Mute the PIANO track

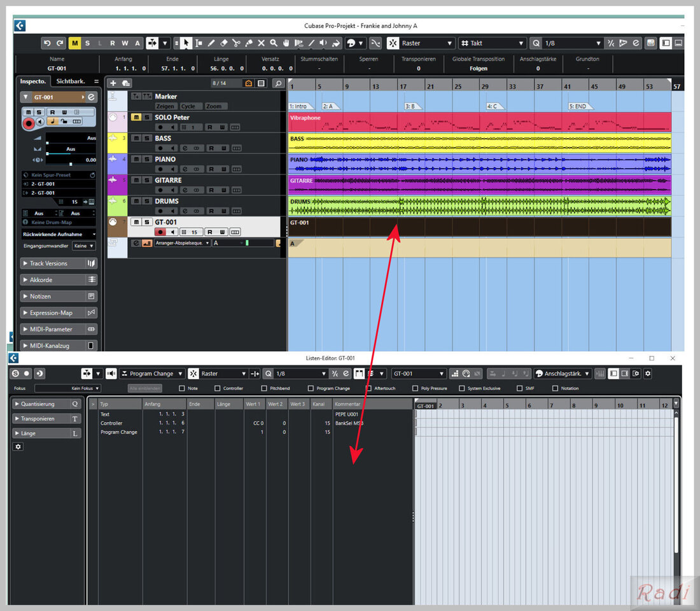[136, 159]
